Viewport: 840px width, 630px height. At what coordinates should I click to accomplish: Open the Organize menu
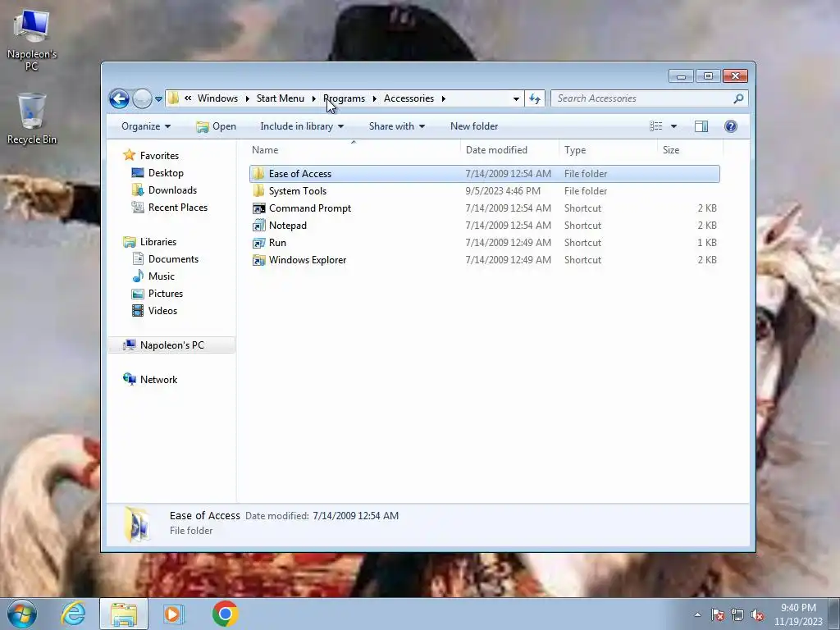pyautogui.click(x=146, y=126)
